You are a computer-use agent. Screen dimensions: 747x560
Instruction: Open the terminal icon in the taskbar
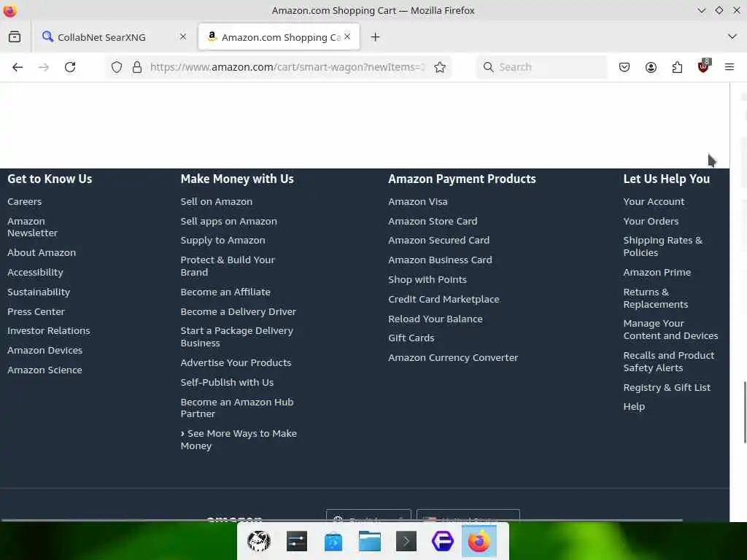click(406, 542)
